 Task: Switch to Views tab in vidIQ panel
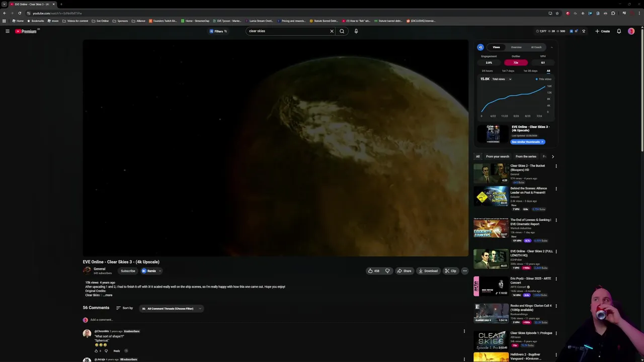tap(496, 47)
